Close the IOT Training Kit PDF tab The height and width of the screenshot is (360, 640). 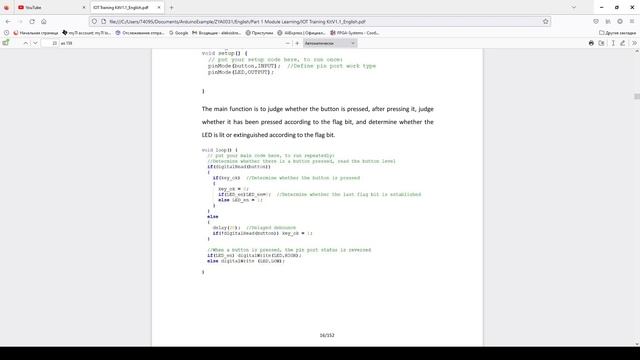click(159, 7)
